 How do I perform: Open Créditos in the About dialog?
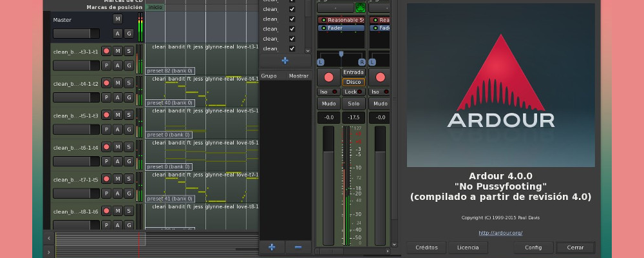coord(427,248)
